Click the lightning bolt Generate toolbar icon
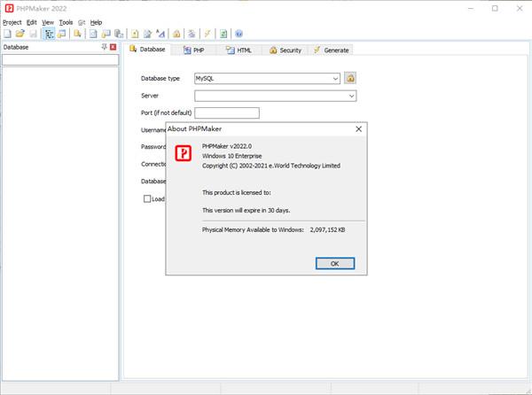This screenshot has width=532, height=395. coord(207,34)
